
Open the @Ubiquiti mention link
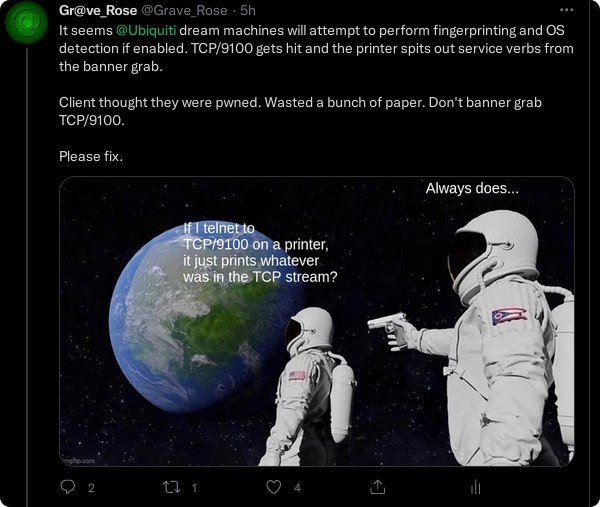[x=146, y=30]
